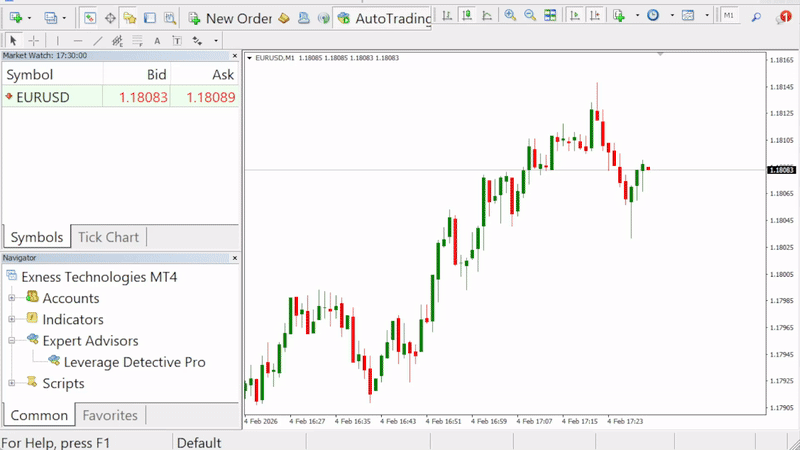Viewport: 800px width, 450px height.
Task: Tile chart windows with grid icon
Action: pos(550,15)
